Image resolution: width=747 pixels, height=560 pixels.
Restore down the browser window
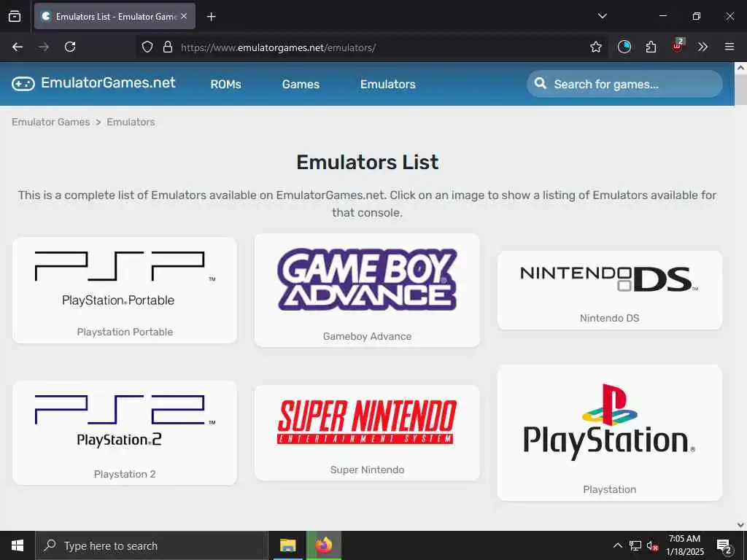[x=696, y=16]
